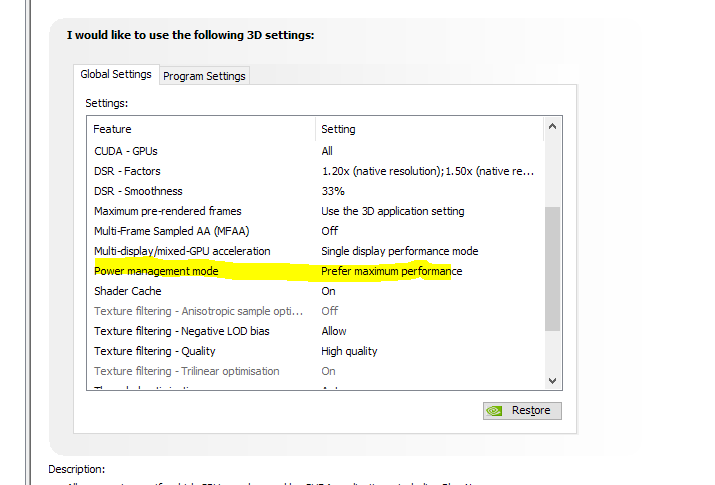Select the DSR - Smoothness feature row
Viewport: 715px width, 485px height.
click(316, 191)
